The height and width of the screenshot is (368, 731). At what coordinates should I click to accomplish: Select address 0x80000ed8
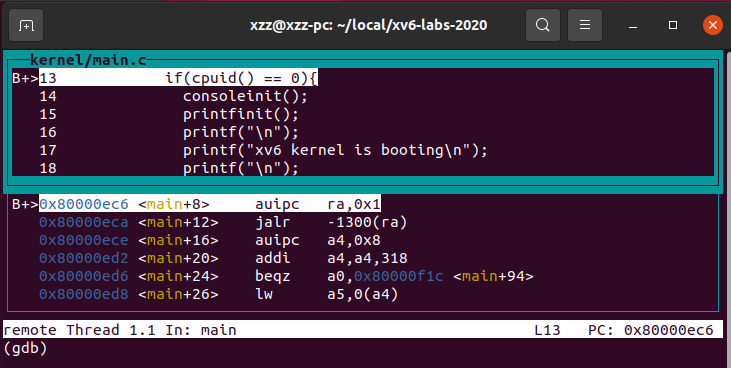83,294
